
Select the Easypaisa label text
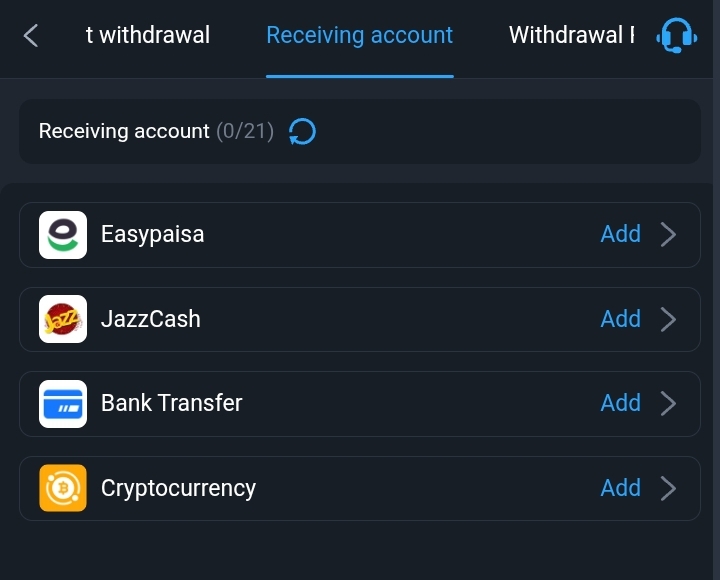click(152, 235)
